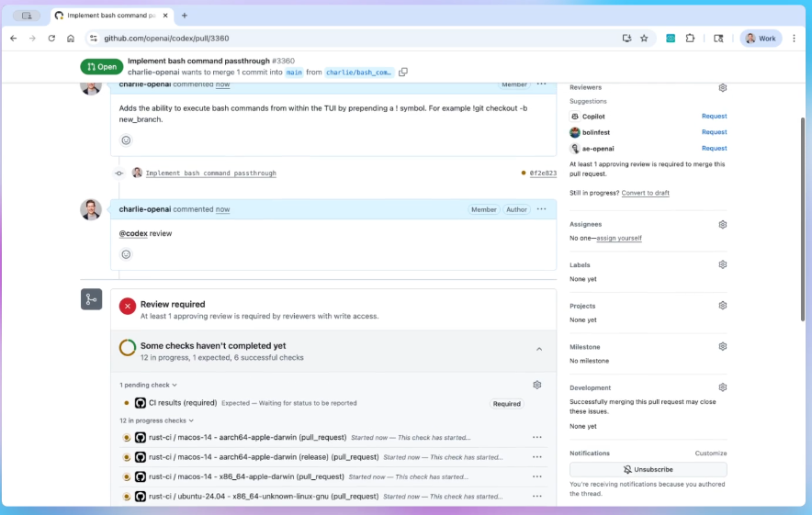The width and height of the screenshot is (812, 515).
Task: Click charlie-openai avatar beside @codex comment
Action: [x=91, y=209]
